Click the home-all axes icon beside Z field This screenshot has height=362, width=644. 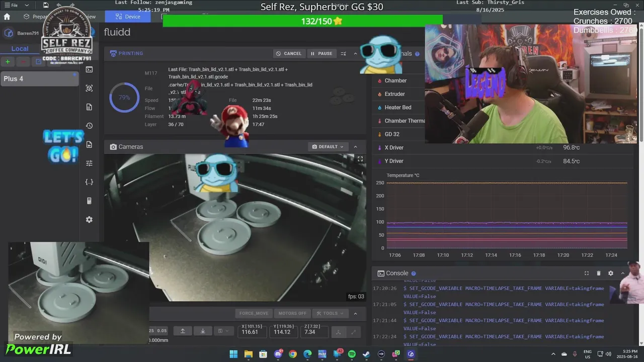point(339,332)
